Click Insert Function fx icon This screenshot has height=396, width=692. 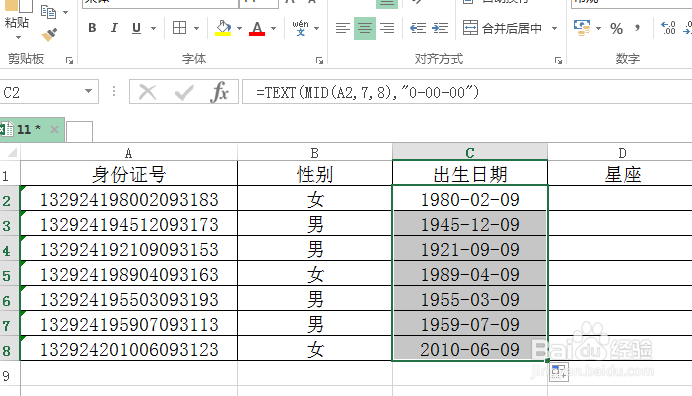(219, 92)
